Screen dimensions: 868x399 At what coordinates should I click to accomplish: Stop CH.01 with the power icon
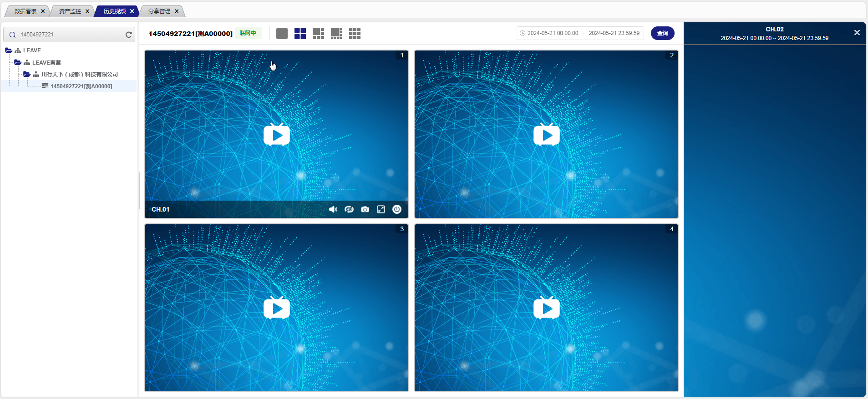[397, 209]
